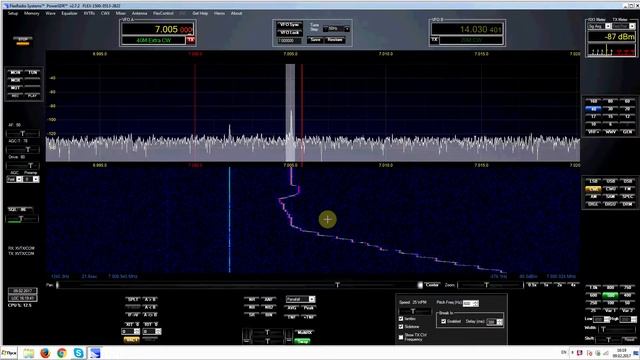Click the Save frequency button

[x=316, y=40]
